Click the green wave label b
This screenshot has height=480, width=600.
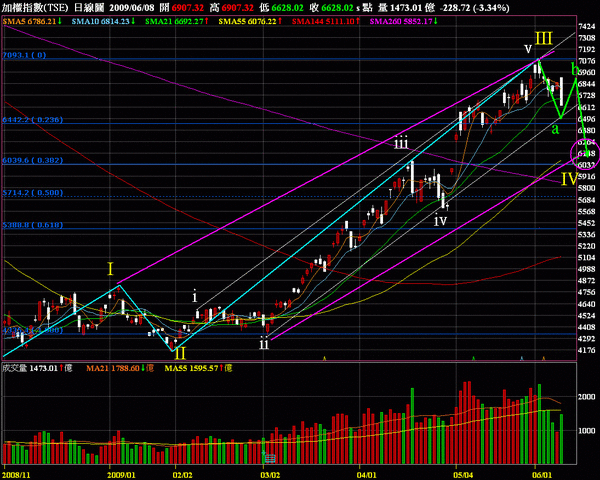tap(575, 69)
